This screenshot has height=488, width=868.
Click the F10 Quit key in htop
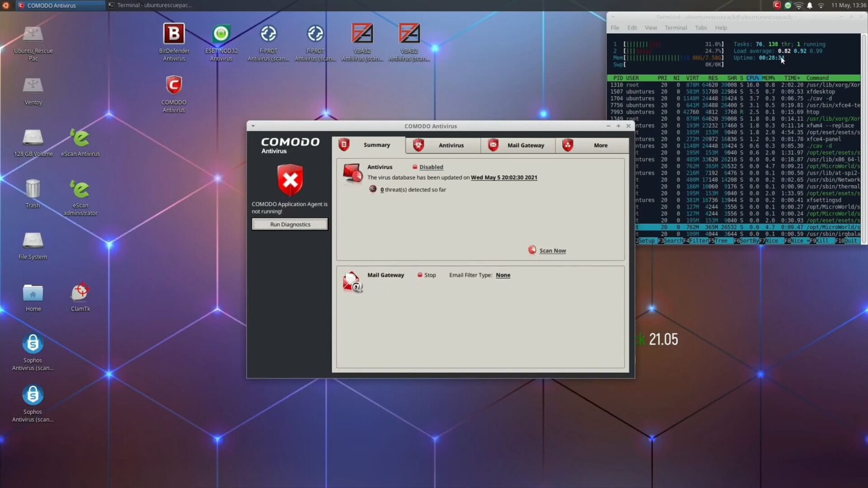click(x=847, y=241)
